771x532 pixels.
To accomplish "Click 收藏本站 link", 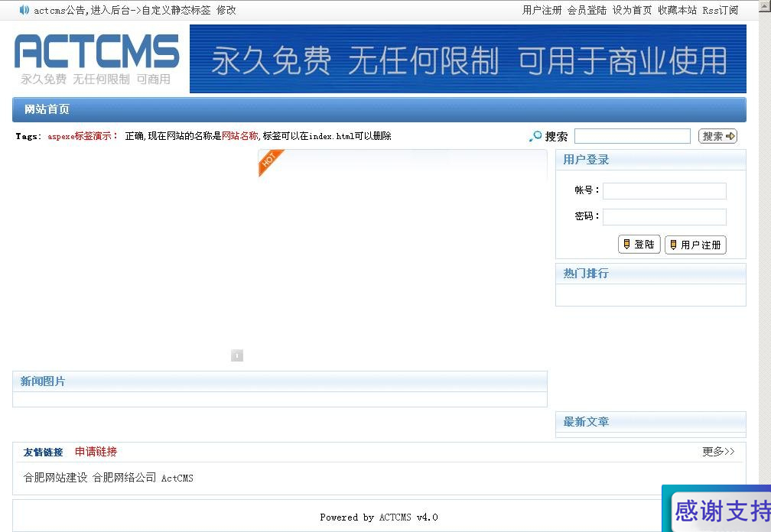I will pos(678,10).
